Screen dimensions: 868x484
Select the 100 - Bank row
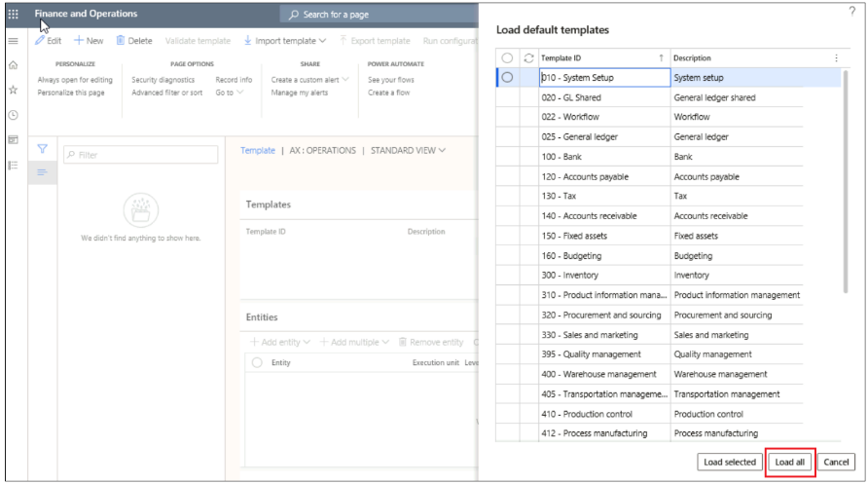pos(649,157)
